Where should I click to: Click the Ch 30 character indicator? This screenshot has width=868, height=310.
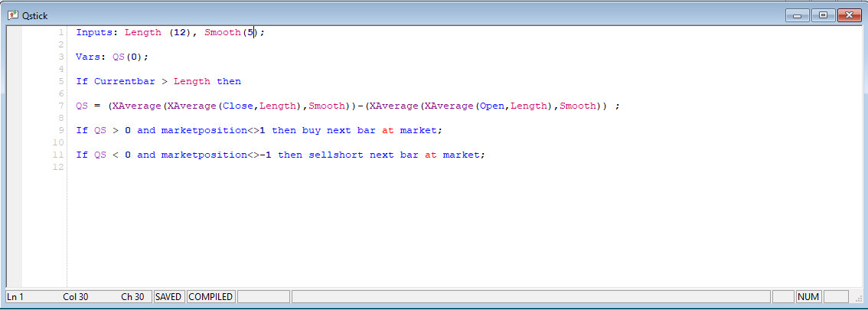pos(133,296)
